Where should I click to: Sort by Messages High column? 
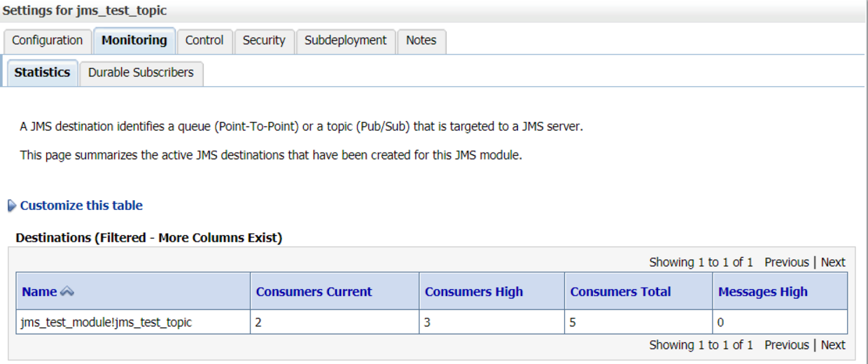pos(763,292)
